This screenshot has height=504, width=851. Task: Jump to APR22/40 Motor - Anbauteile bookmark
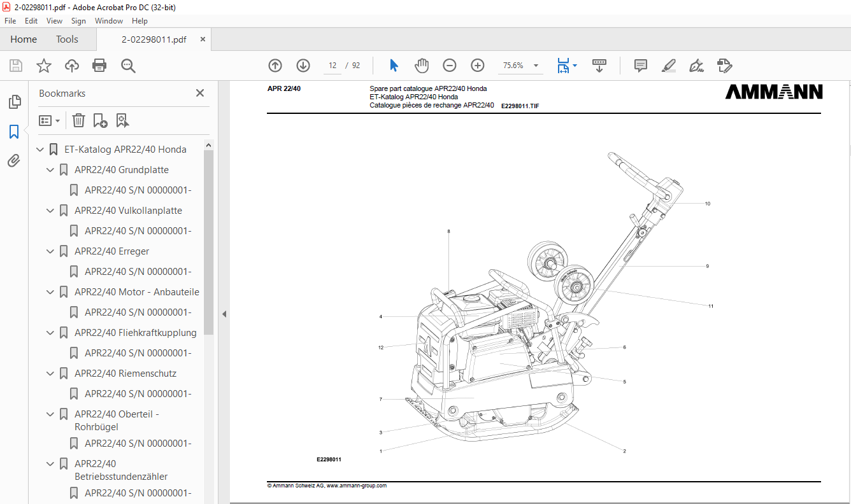tap(137, 293)
